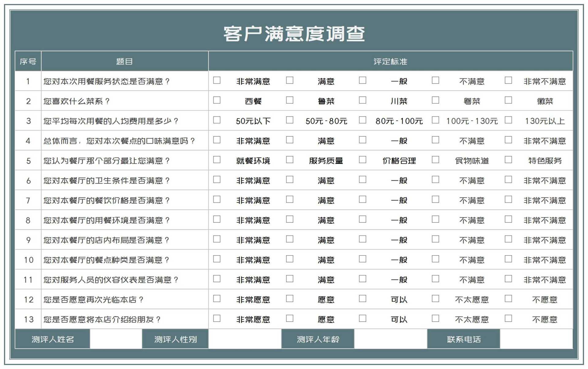Check 一般 for question 6 on hygiene
Viewport: 588px width, 369px height.
click(363, 180)
